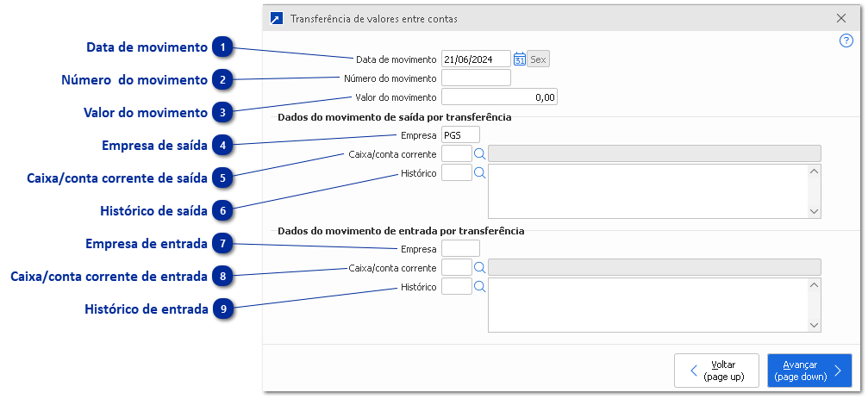Focus the Data de movimento date field
The image size is (868, 399).
coord(476,59)
